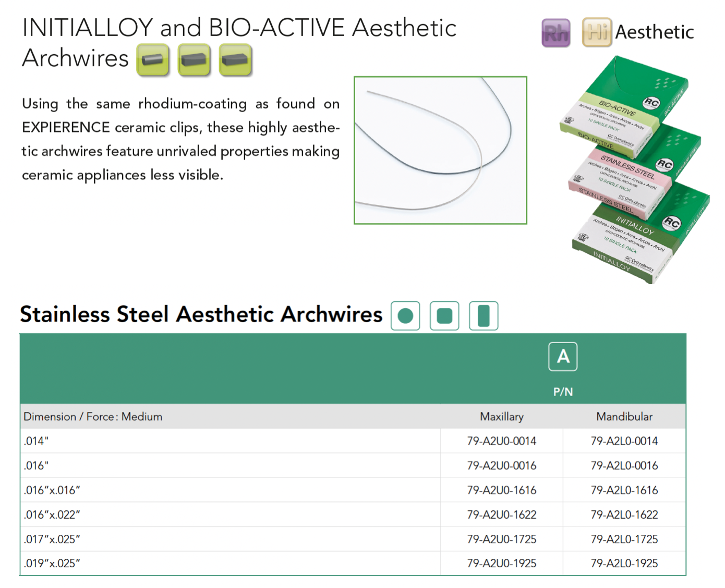The width and height of the screenshot is (725, 588).
Task: Click the .019"x.025" dimension row label
Action: tap(52, 563)
